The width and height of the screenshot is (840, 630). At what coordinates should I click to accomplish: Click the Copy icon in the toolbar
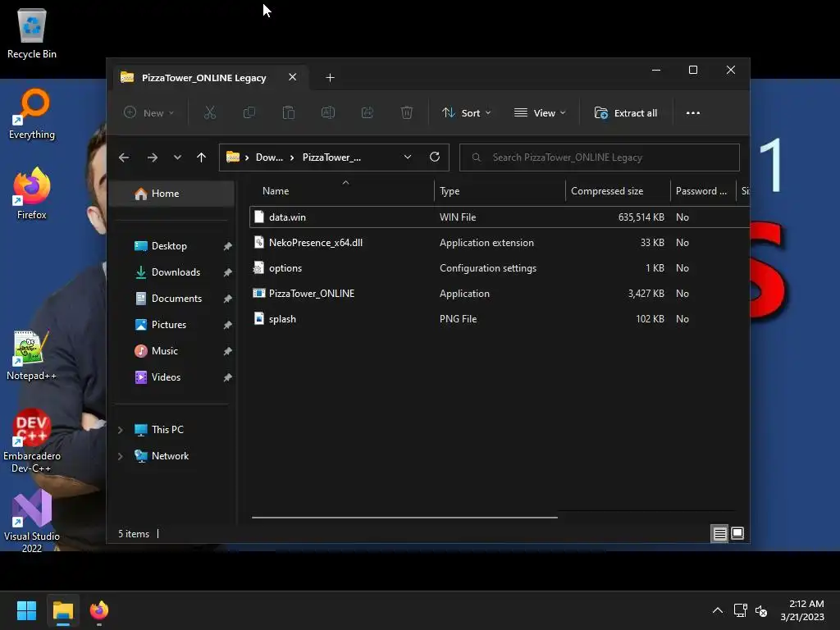coord(249,113)
